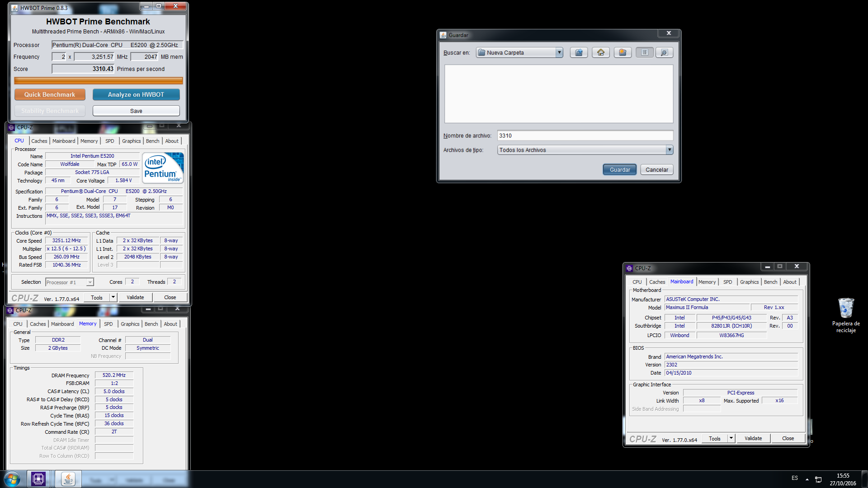The height and width of the screenshot is (488, 868).
Task: Click the HWBOT Prime title bar icon
Action: click(x=14, y=8)
